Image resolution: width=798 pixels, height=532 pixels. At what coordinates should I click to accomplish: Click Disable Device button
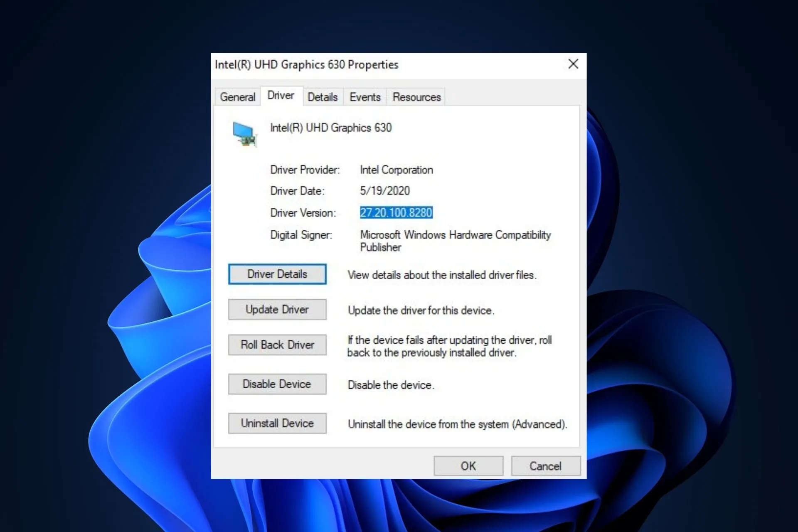[x=277, y=384]
